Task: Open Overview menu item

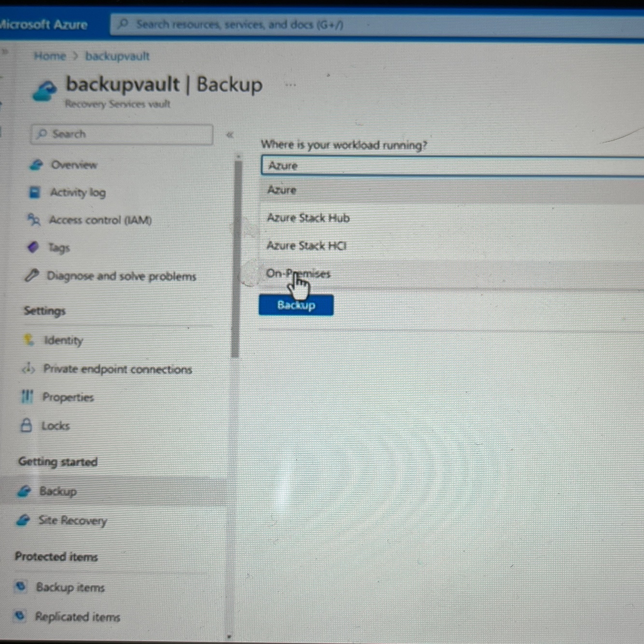Action: pos(74,165)
